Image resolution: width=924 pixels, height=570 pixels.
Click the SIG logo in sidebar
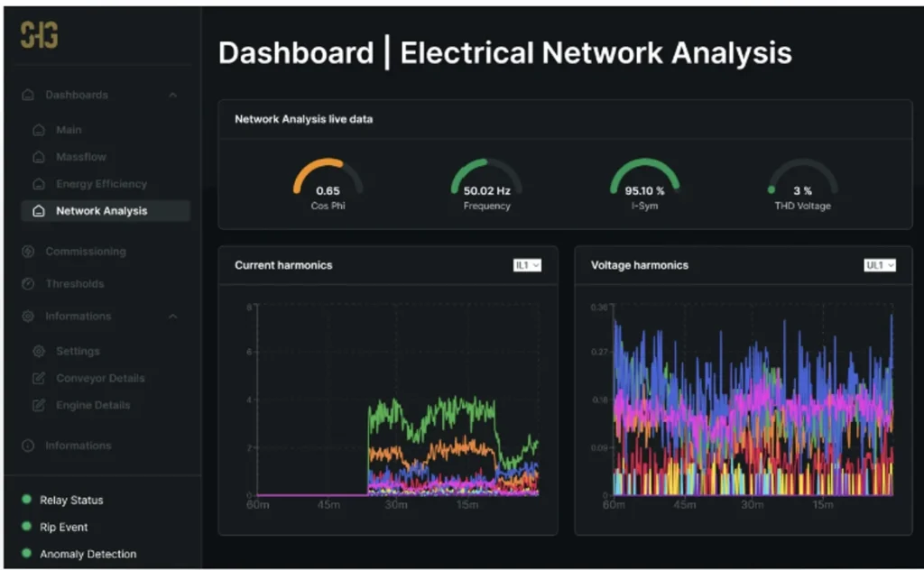click(x=39, y=35)
